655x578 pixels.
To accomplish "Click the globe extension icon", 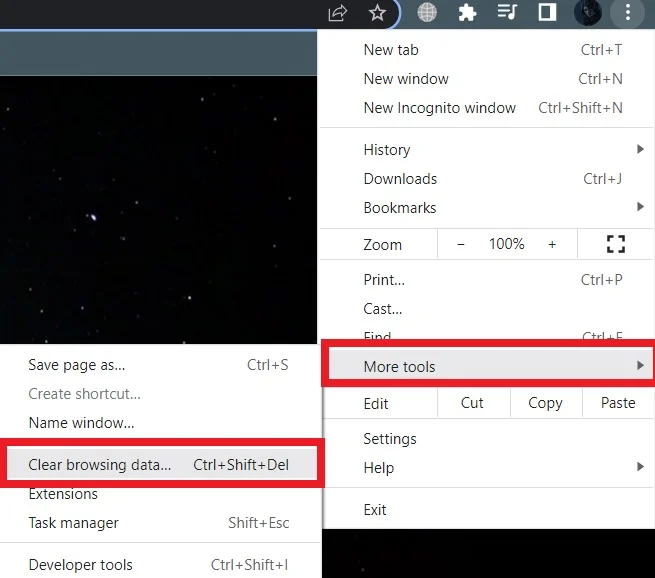I will [x=427, y=12].
